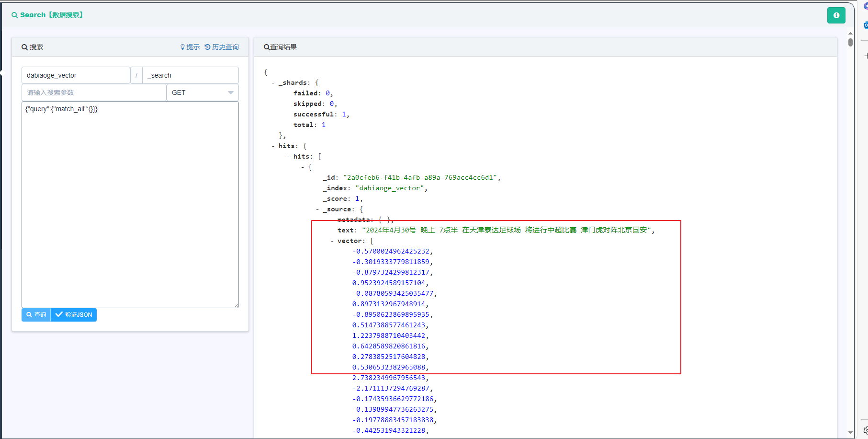
Task: Click the green info button at top right
Action: pyautogui.click(x=836, y=15)
